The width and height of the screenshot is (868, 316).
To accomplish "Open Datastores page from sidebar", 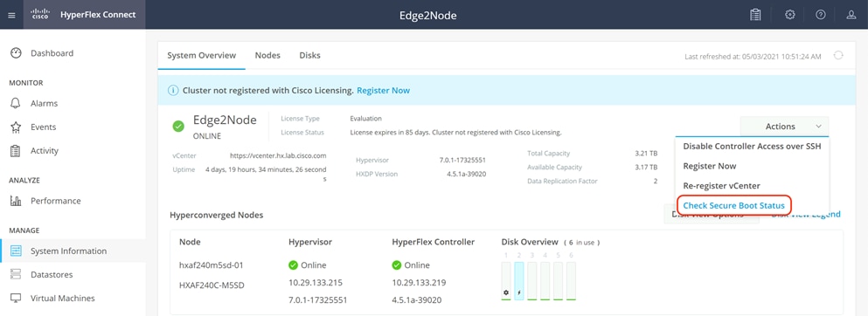I will pyautogui.click(x=52, y=275).
